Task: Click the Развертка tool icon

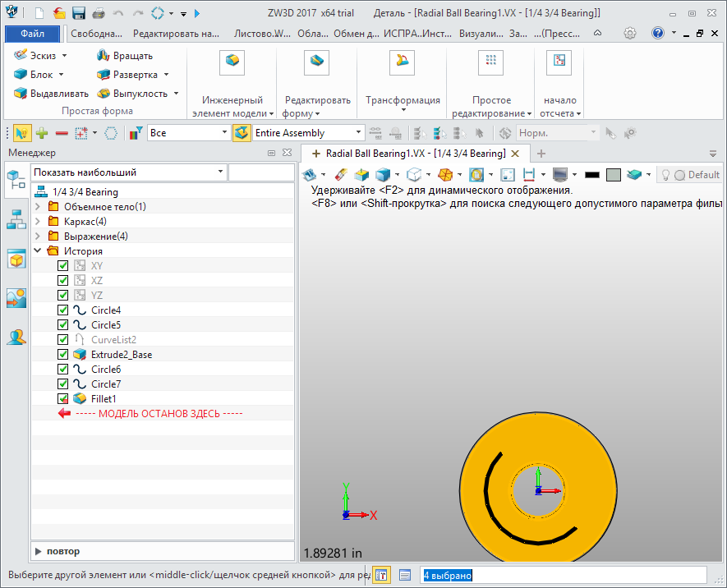Action: coord(104,75)
